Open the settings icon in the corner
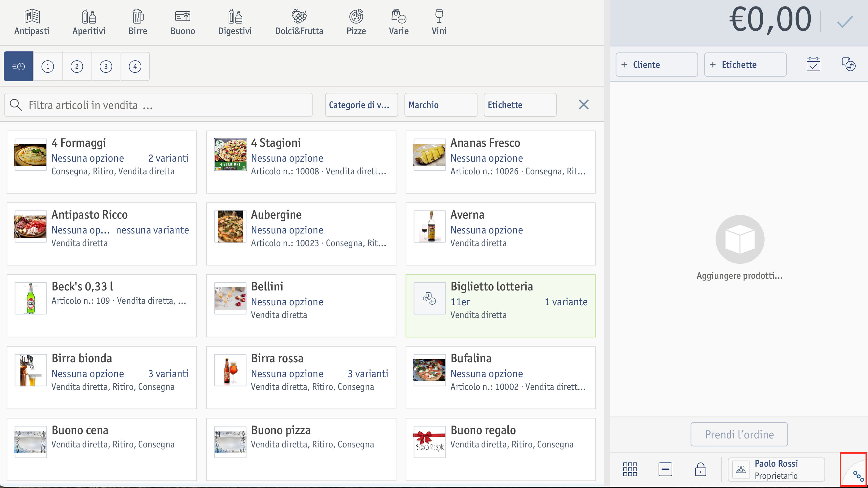 click(858, 476)
